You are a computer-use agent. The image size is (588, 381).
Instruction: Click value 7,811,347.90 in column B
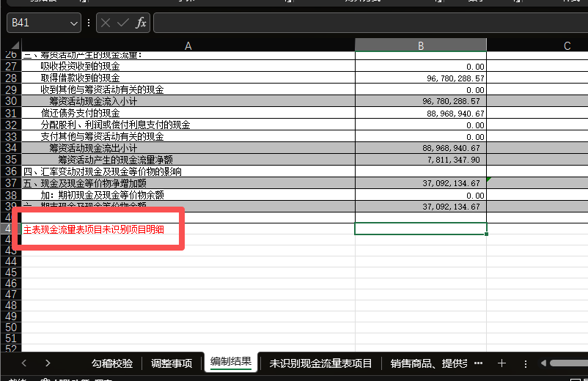(453, 160)
